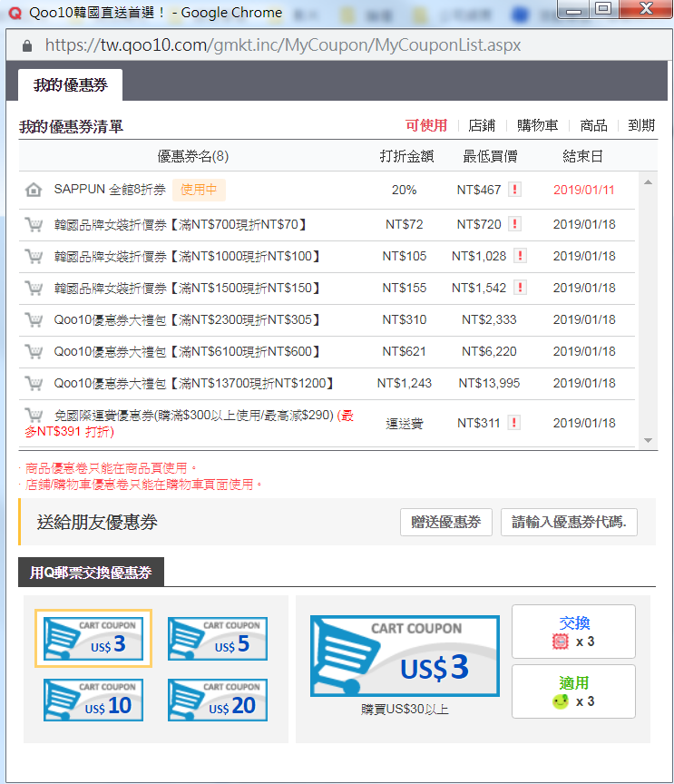Click the 優惠券名(8) column header
This screenshot has height=784, width=674.
coord(193,156)
